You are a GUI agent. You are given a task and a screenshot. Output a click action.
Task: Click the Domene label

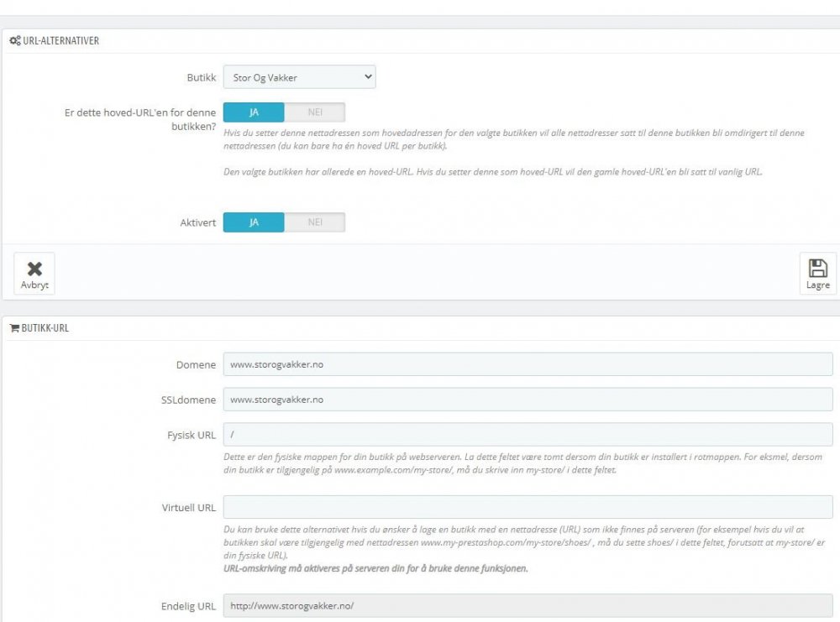click(196, 364)
